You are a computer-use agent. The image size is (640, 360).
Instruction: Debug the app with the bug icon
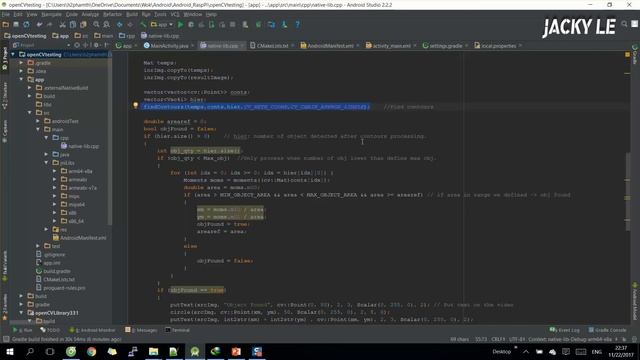[x=191, y=24]
